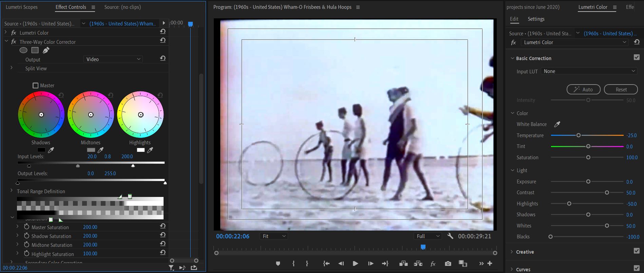Disable the Basic Correction checkbox

click(x=637, y=57)
